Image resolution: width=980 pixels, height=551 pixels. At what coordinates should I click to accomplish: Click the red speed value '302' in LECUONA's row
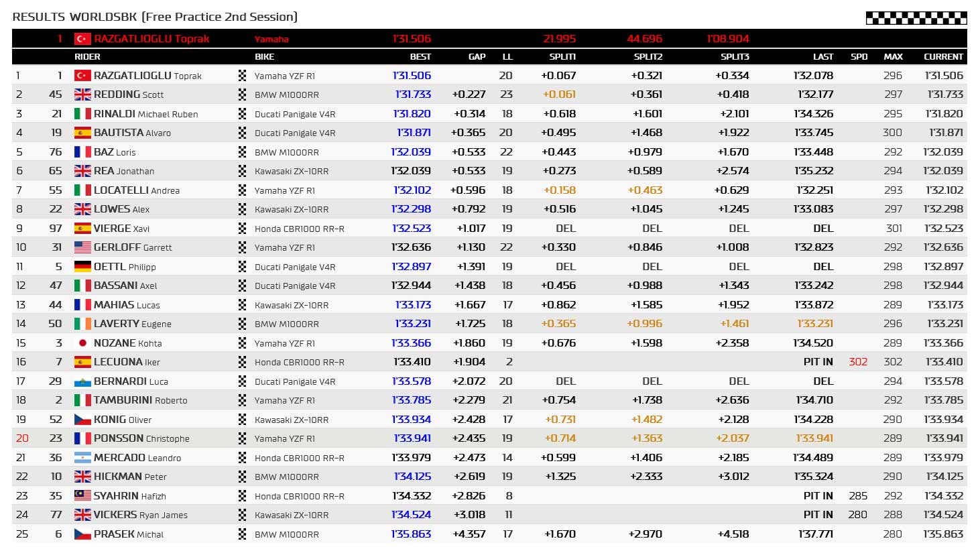858,362
